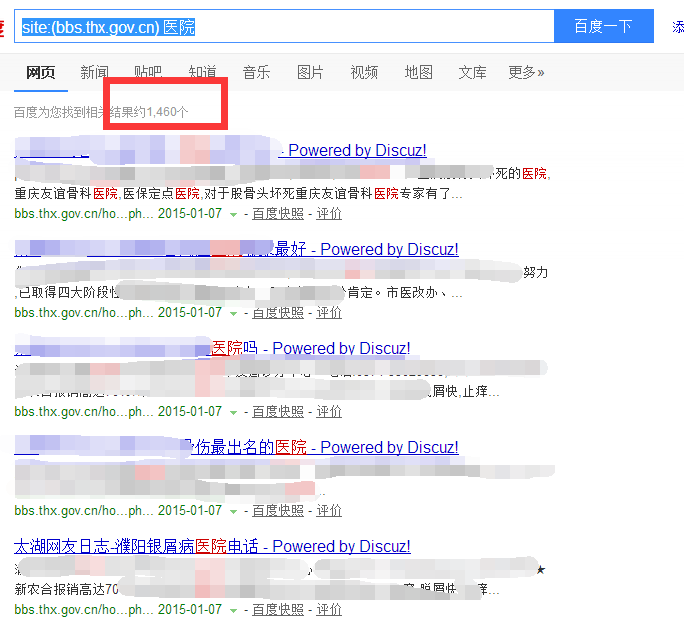The image size is (684, 621).
Task: Open 百度快照 for the first result
Action: click(277, 213)
